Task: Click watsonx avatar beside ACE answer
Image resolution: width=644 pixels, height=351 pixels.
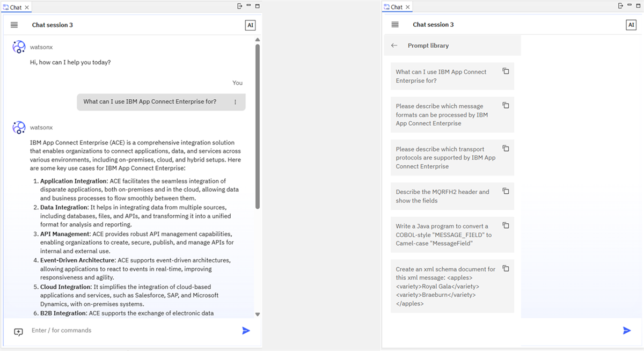Action: [19, 128]
